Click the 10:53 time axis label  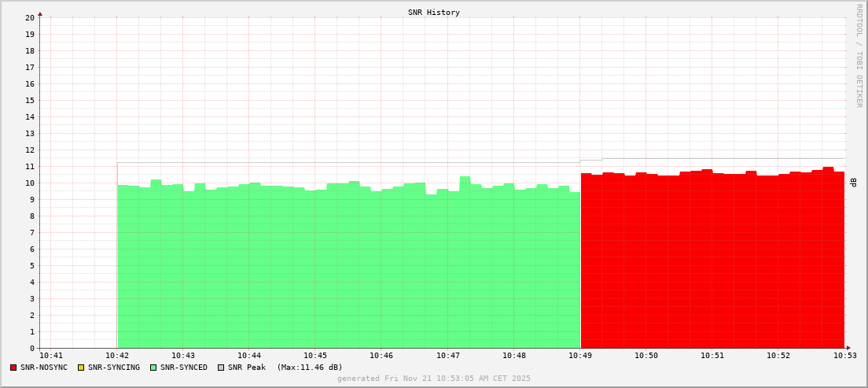point(844,356)
